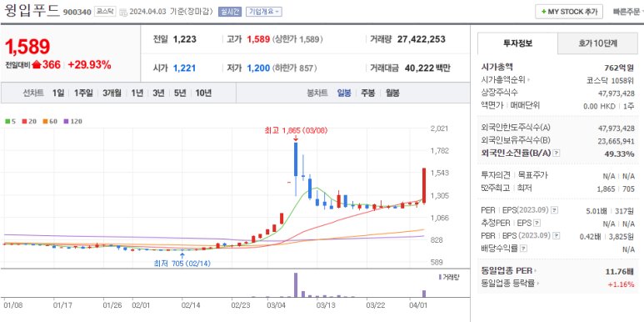Screen dimensions: 644x322
Task: Click the 거래량 value 27,422,253
Action: point(422,39)
